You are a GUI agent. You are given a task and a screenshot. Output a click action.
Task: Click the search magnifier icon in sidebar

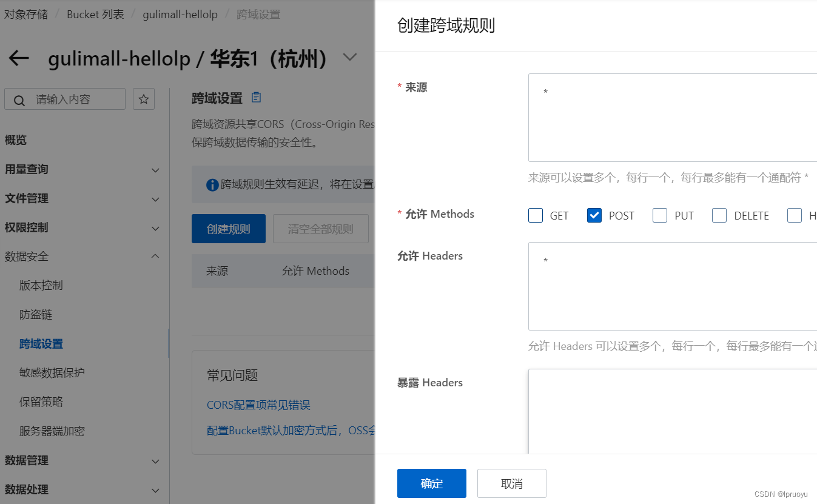[19, 100]
